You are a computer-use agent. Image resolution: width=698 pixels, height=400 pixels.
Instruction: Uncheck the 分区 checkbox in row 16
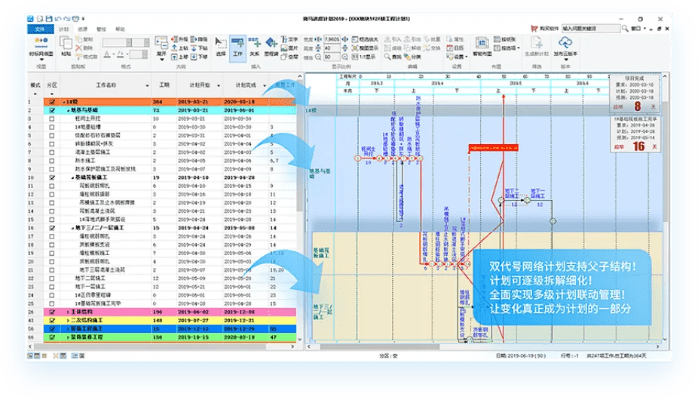[52, 228]
